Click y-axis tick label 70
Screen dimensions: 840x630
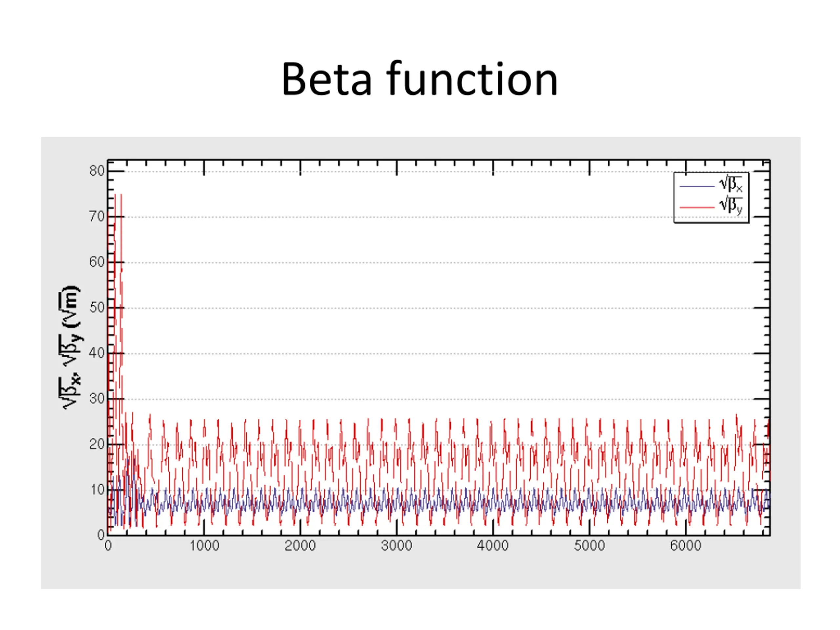click(97, 217)
